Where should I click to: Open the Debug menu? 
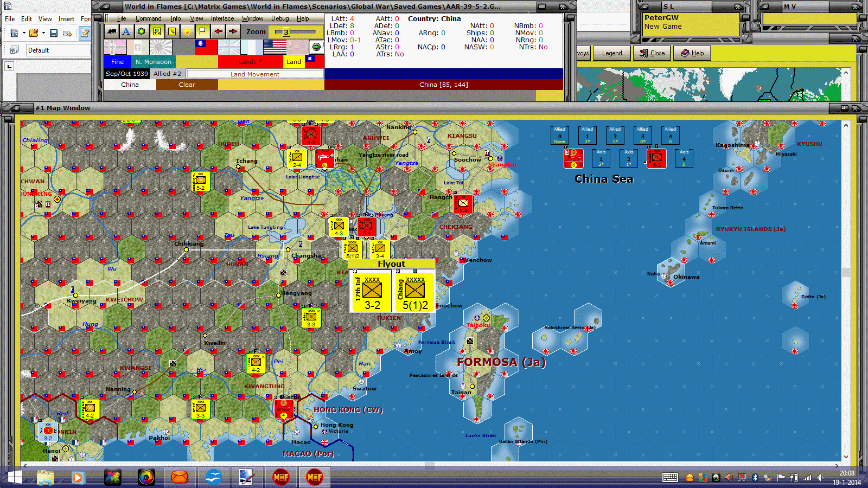pos(280,18)
